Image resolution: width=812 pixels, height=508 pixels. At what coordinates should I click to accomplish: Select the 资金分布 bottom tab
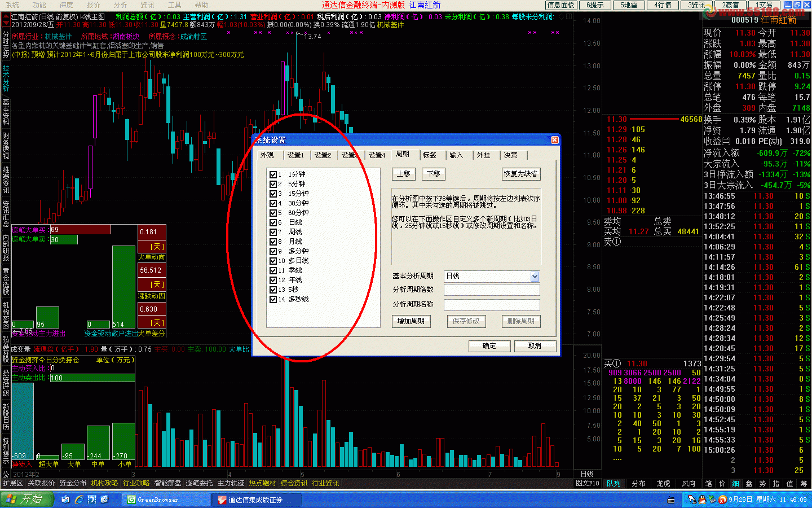[73, 483]
